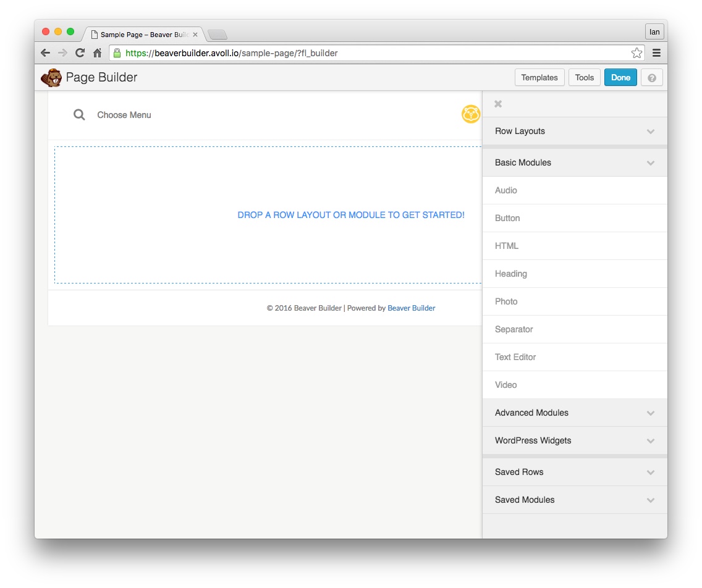Expand the Row Layouts section
This screenshot has width=702, height=588.
coord(575,131)
